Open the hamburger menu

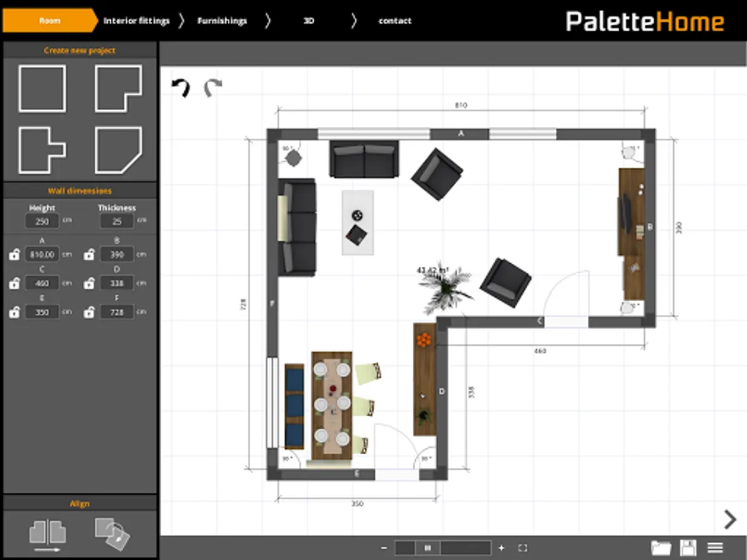[x=715, y=548]
